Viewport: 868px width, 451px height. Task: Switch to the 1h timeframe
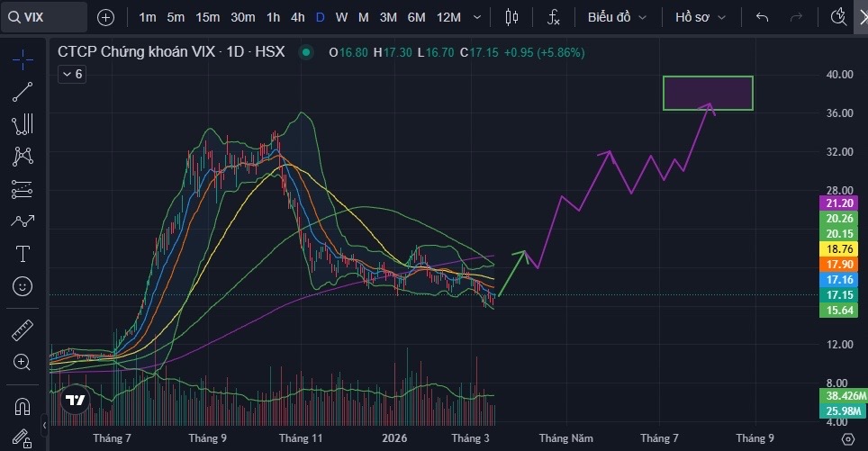(273, 18)
